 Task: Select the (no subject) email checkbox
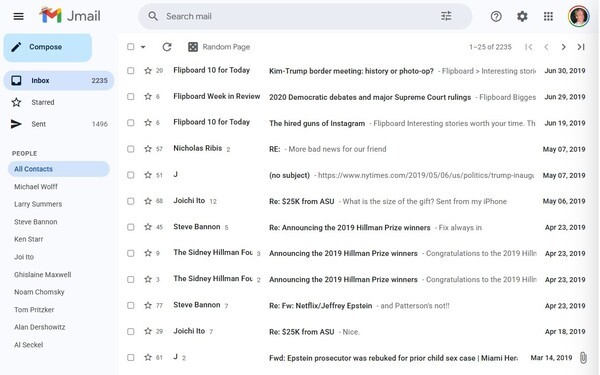click(130, 175)
